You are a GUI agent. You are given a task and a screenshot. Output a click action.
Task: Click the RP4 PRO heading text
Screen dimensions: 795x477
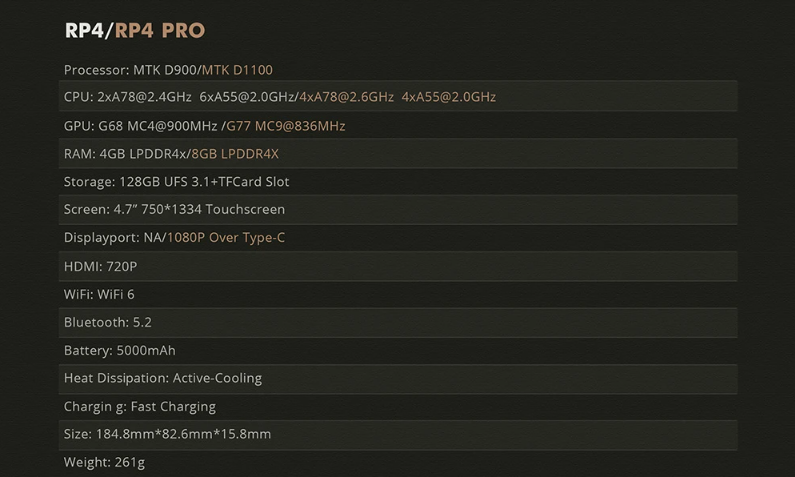[160, 30]
